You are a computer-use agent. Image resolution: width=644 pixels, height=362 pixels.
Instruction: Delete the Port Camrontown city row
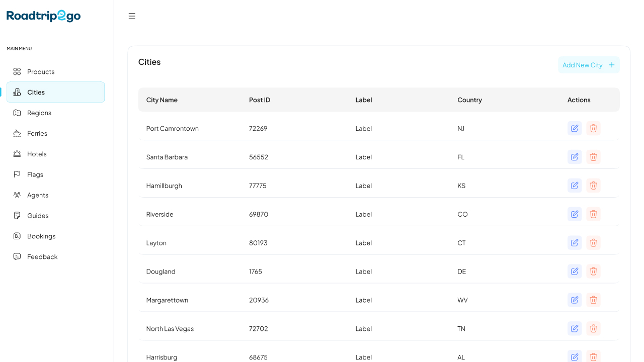pos(593,128)
